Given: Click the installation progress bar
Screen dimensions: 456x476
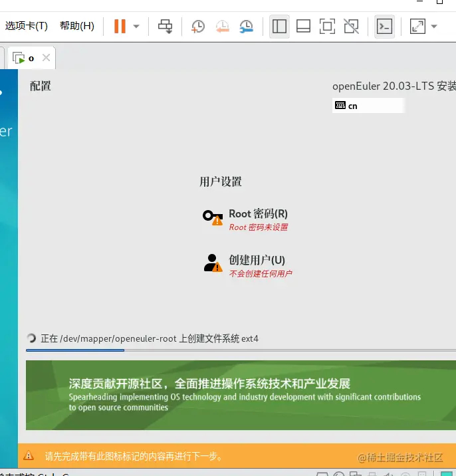Looking at the screenshot, I should tap(241, 350).
